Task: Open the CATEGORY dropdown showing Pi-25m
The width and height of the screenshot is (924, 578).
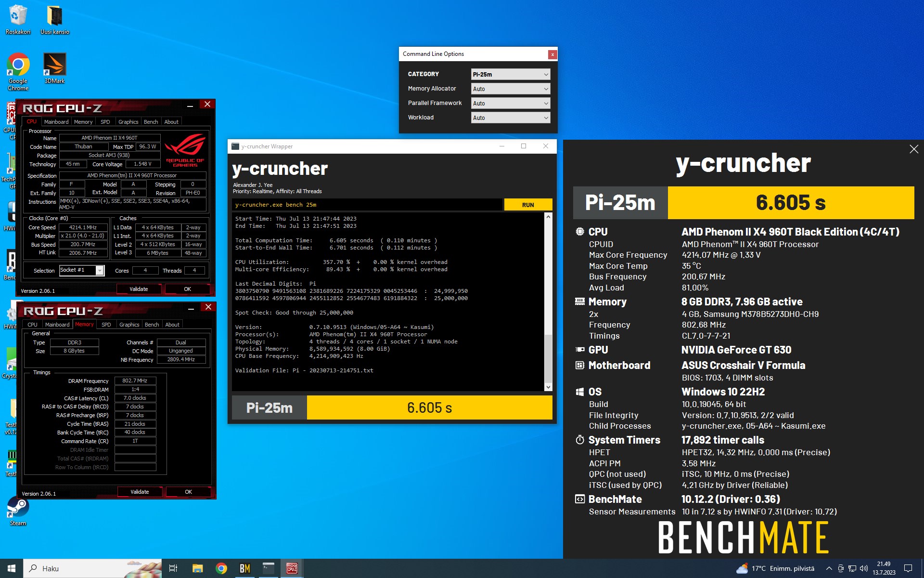Action: coord(510,74)
